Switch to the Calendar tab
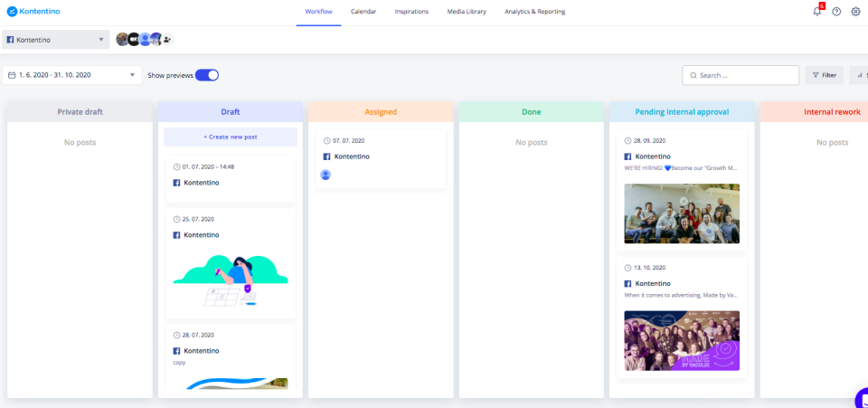Screen dimensions: 868x408 (x=363, y=12)
